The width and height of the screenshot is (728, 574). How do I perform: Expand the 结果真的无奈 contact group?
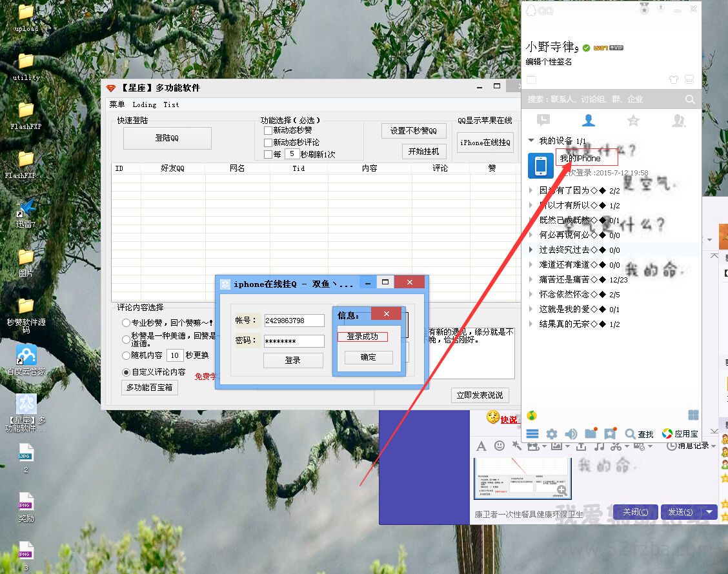pos(531,323)
